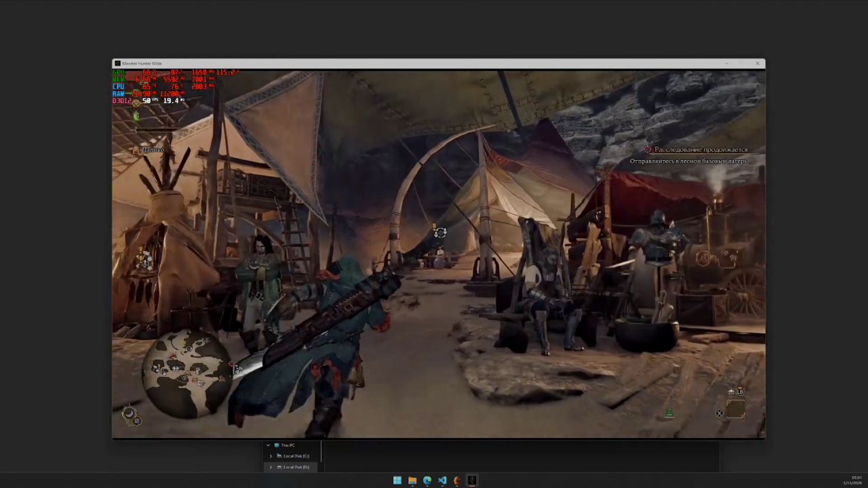
Task: Click the RAM stats line in the overlay
Action: point(149,94)
